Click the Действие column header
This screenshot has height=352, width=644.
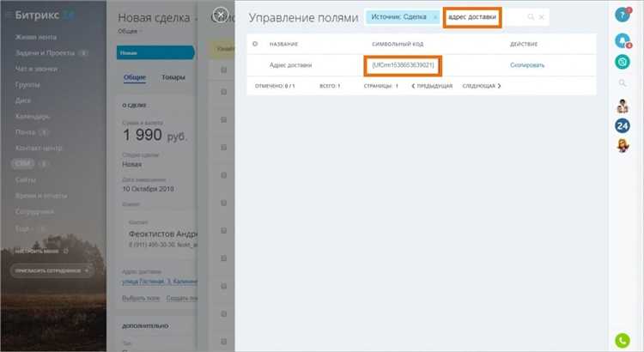[523, 44]
